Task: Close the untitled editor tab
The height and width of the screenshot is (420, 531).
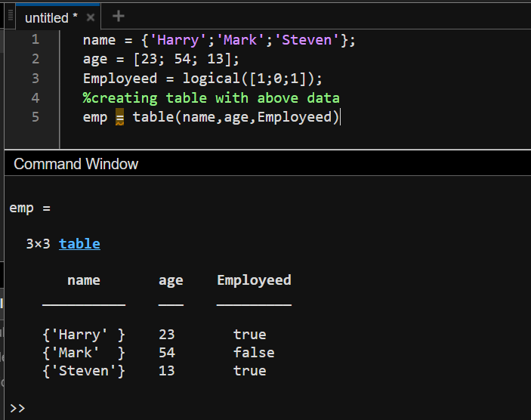Action: (91, 17)
